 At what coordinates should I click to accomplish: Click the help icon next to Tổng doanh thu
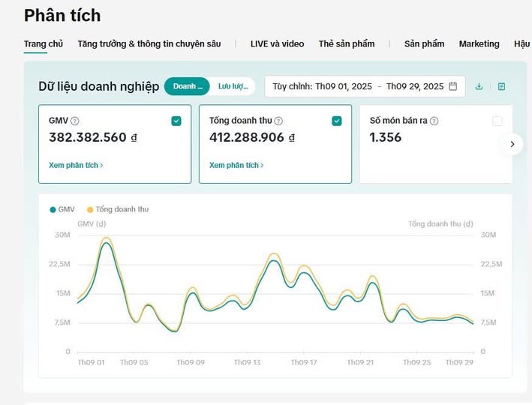(x=278, y=121)
